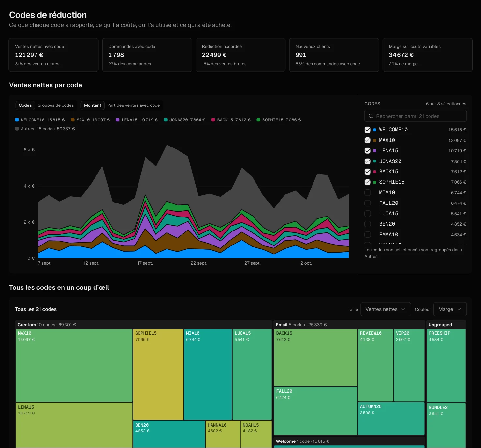Open the FREESHIP treemap tile

point(446,366)
